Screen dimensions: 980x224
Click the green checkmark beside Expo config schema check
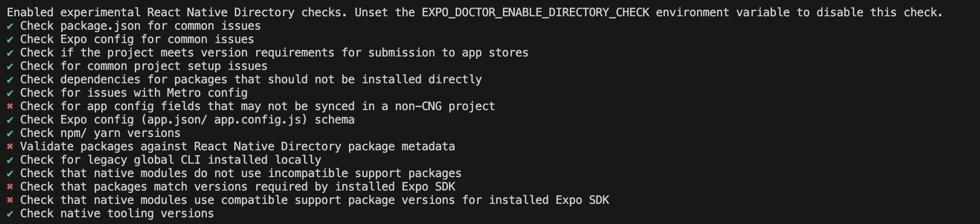(10, 120)
